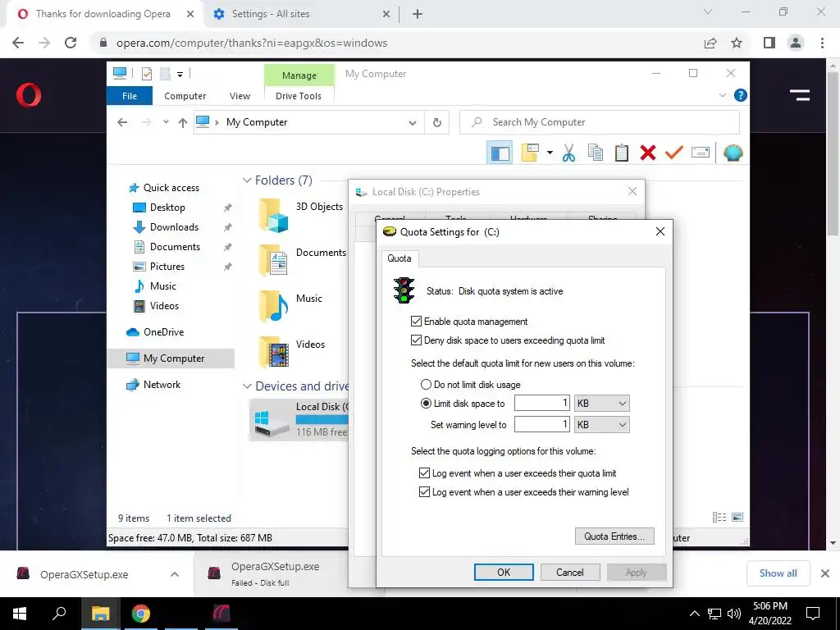Click the Set warning level value field
The image size is (840, 630).
pos(541,425)
